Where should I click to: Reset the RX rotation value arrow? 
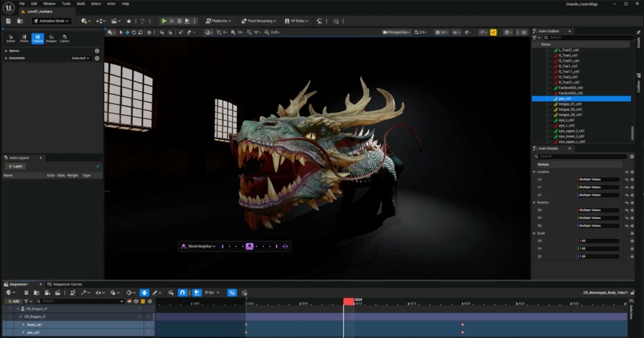click(626, 210)
